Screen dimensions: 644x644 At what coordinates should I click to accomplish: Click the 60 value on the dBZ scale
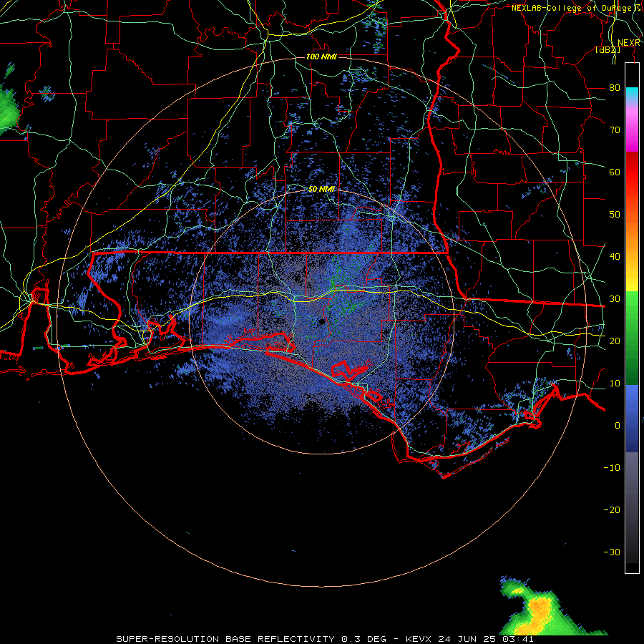coord(615,172)
